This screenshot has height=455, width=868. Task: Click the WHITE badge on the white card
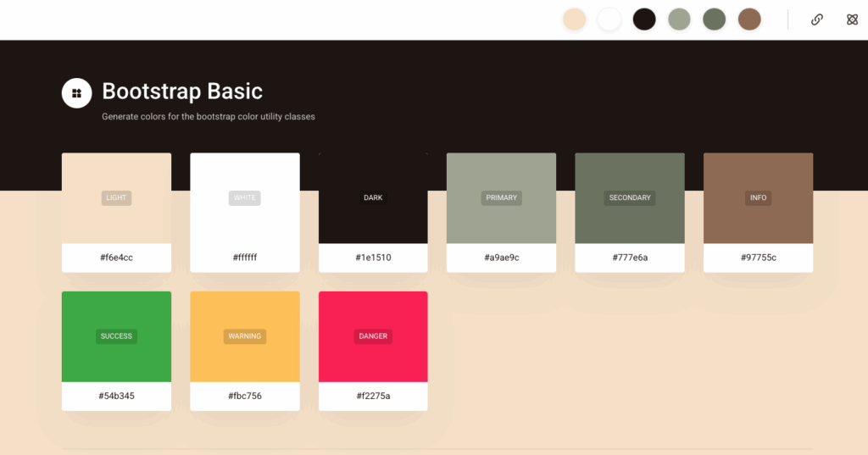245,197
